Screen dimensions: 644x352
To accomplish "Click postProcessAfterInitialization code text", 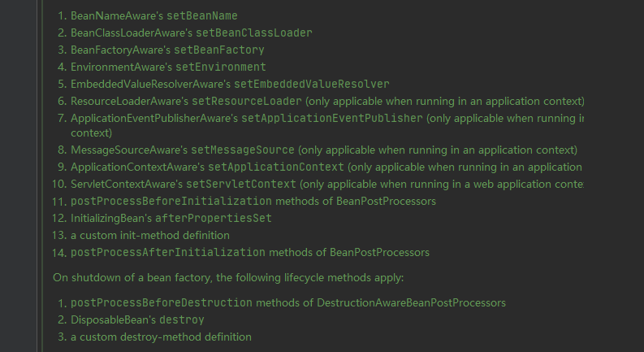I will [x=168, y=253].
